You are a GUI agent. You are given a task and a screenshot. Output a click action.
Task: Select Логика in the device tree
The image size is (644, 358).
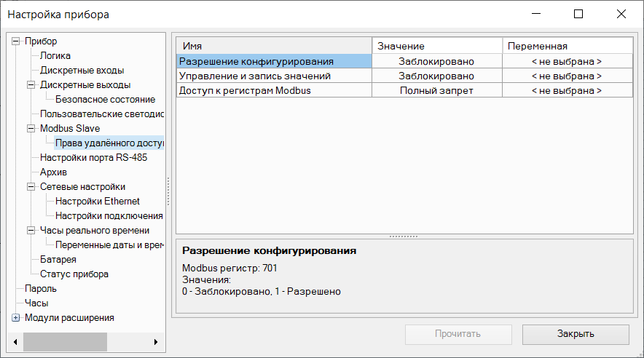point(55,56)
